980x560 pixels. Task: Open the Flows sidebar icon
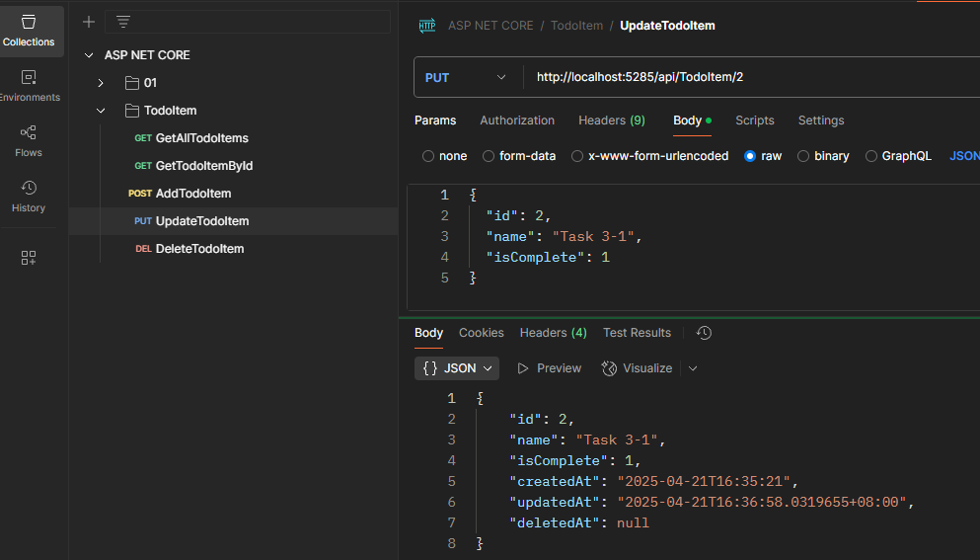pyautogui.click(x=29, y=141)
